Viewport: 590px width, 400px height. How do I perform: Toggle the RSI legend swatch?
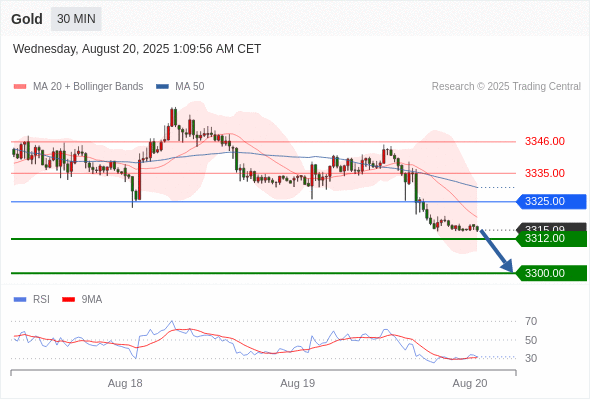click(x=20, y=300)
